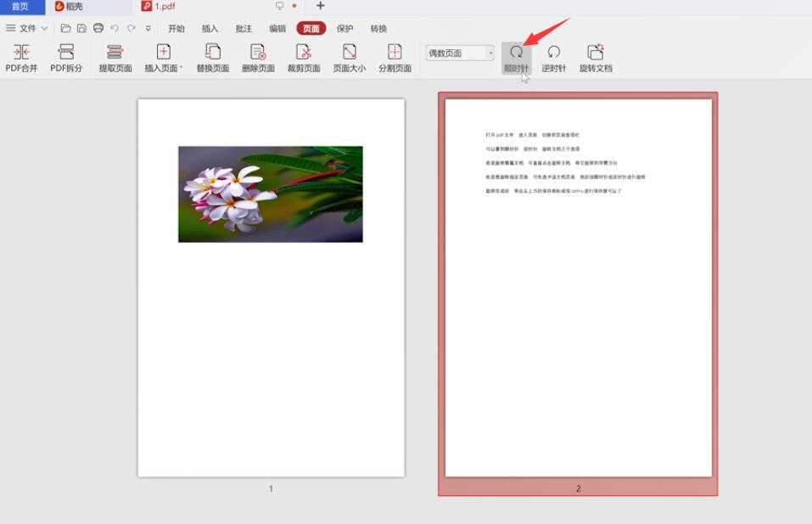
Task: Open the PDF拆分 split tool
Action: click(66, 58)
